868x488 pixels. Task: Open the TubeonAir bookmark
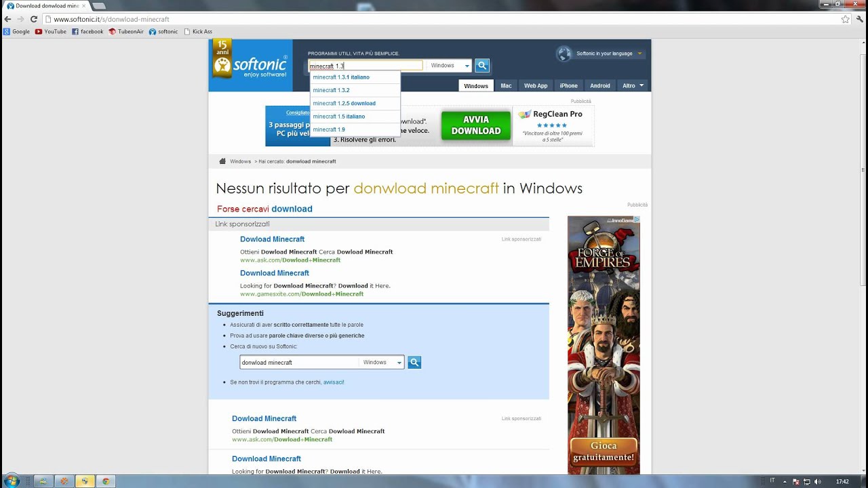coord(126,31)
